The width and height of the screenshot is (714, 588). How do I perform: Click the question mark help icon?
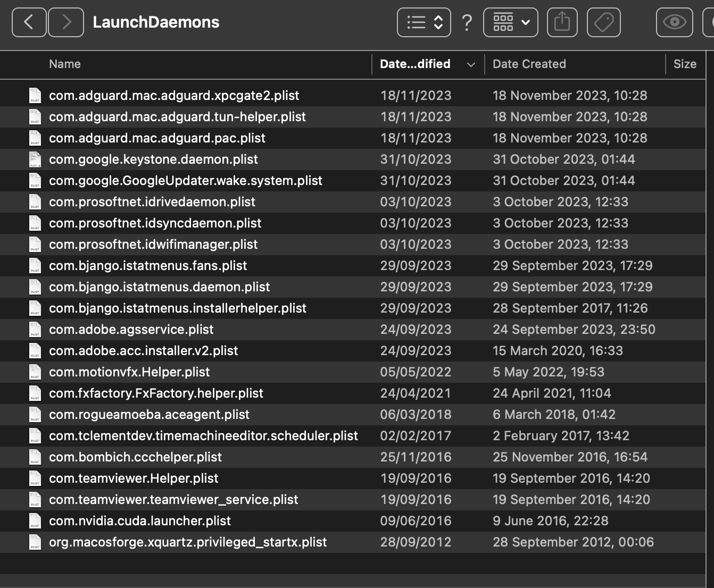[x=467, y=22]
